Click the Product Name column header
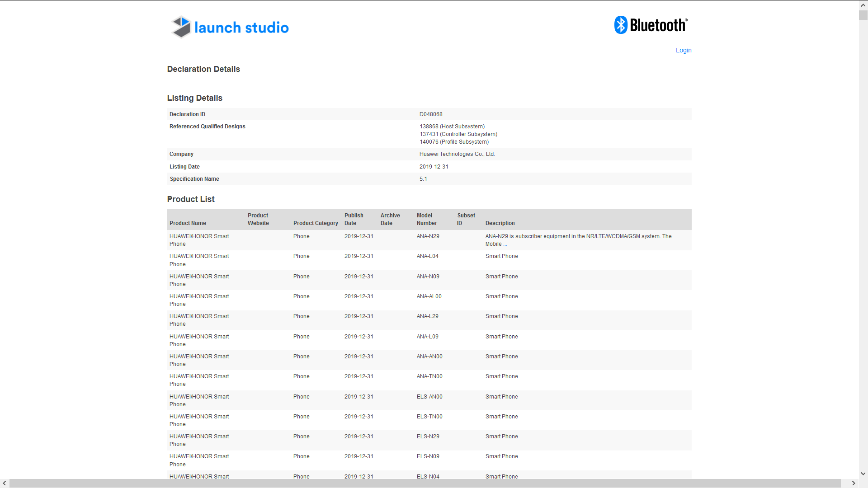 click(x=188, y=223)
